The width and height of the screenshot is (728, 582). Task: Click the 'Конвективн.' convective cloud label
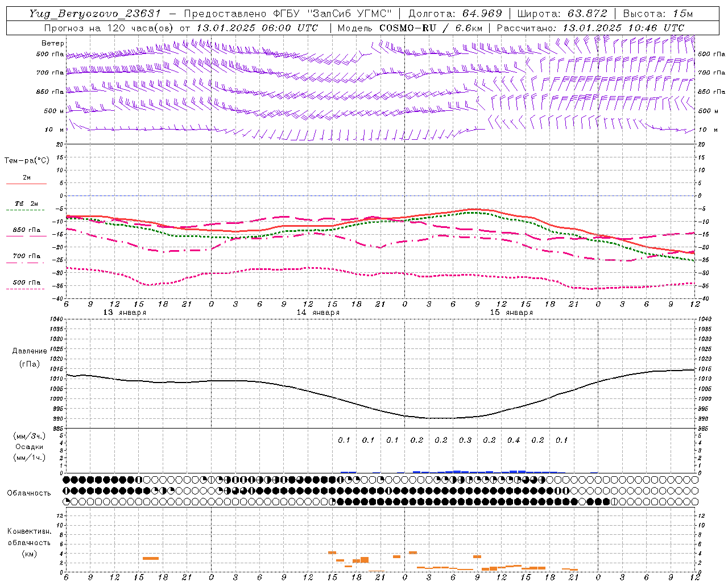point(29,531)
